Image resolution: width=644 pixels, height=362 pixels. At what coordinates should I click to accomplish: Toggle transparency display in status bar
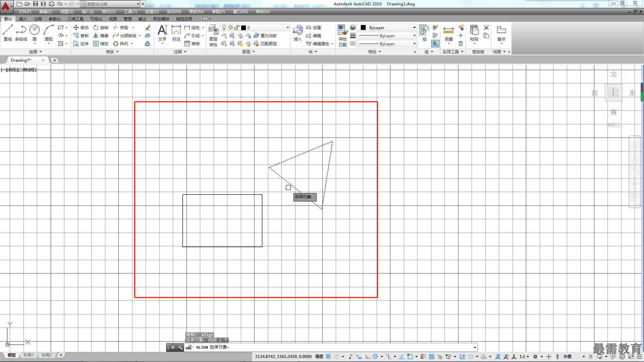pyautogui.click(x=432, y=357)
